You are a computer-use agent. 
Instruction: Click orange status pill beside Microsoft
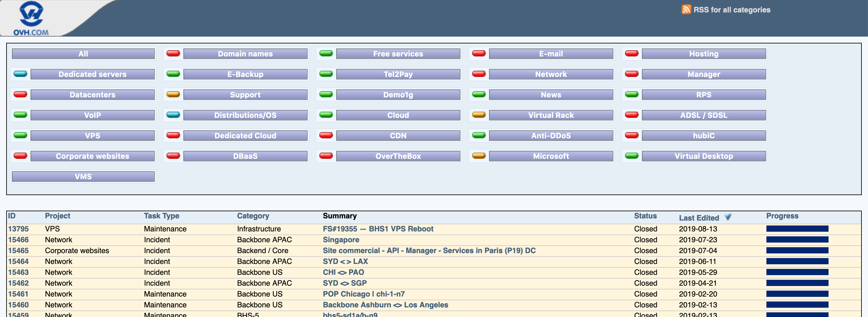[478, 156]
